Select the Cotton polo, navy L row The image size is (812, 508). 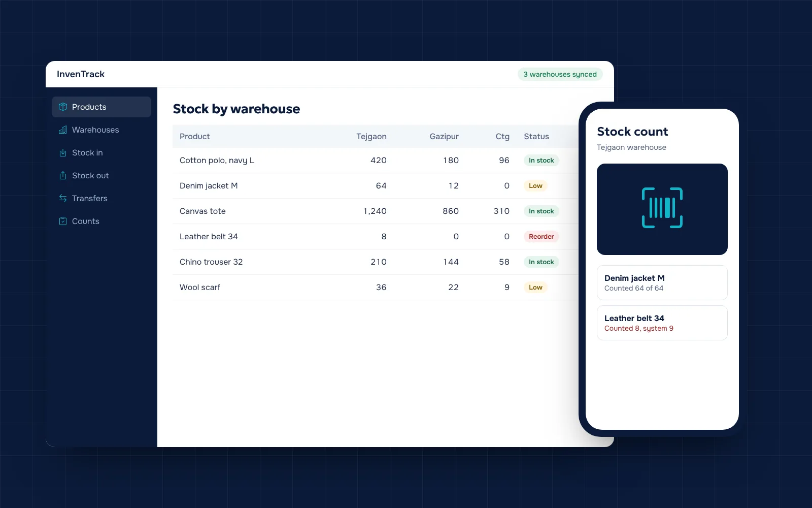376,160
